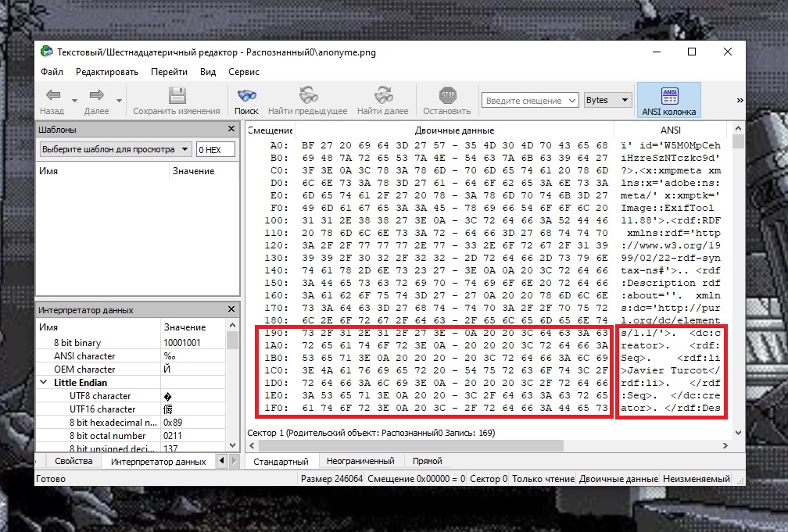Click the Назад back arrow icon

coord(53,95)
